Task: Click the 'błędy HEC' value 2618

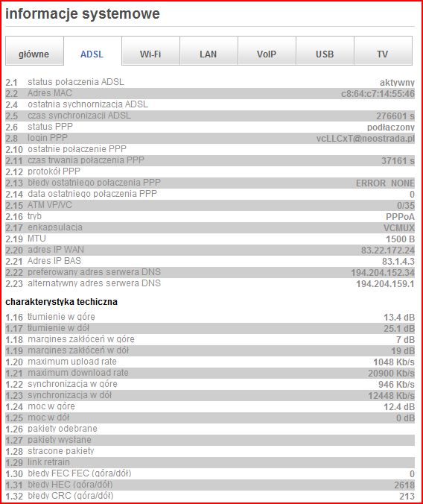Action: click(x=404, y=485)
